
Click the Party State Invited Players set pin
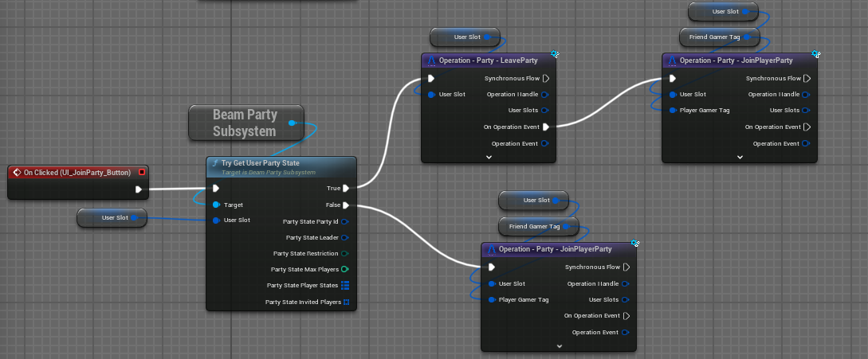click(x=346, y=302)
